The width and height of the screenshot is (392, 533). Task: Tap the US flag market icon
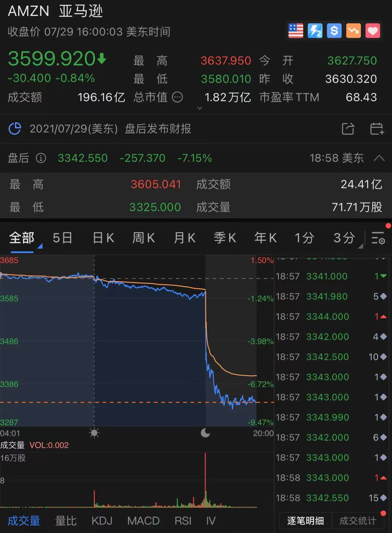(x=296, y=31)
